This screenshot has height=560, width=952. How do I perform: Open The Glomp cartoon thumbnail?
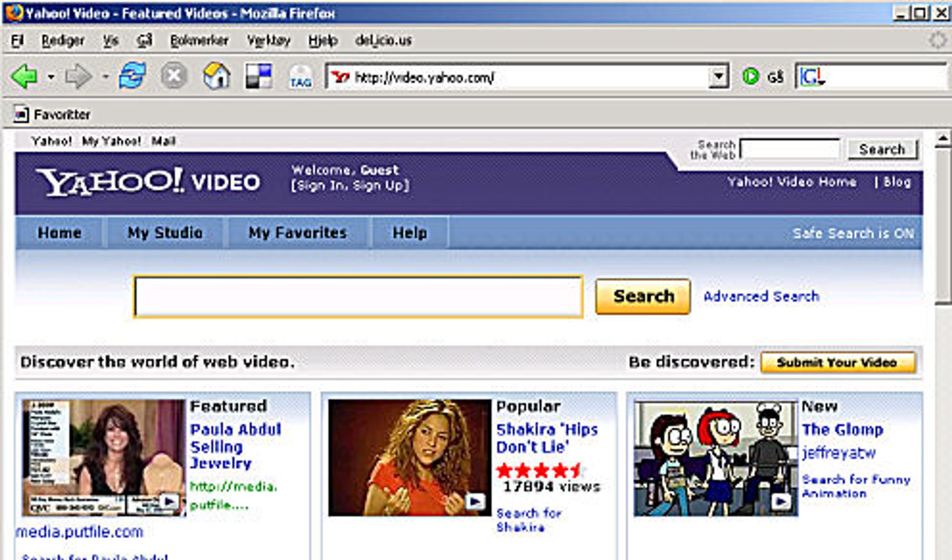pos(715,459)
